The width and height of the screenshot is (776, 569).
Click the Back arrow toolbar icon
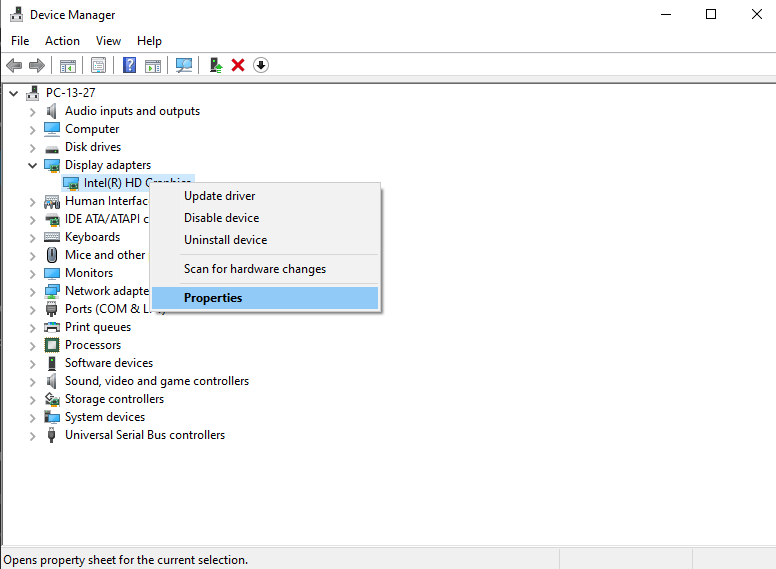click(14, 65)
